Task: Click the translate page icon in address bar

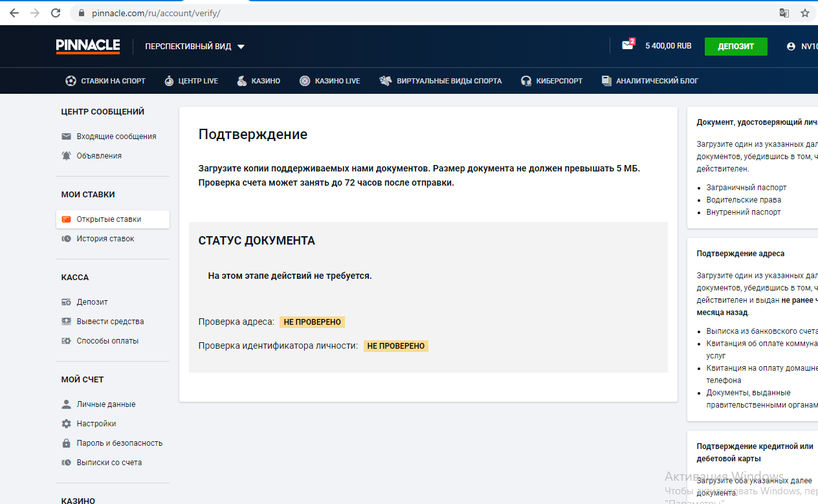Action: [784, 13]
